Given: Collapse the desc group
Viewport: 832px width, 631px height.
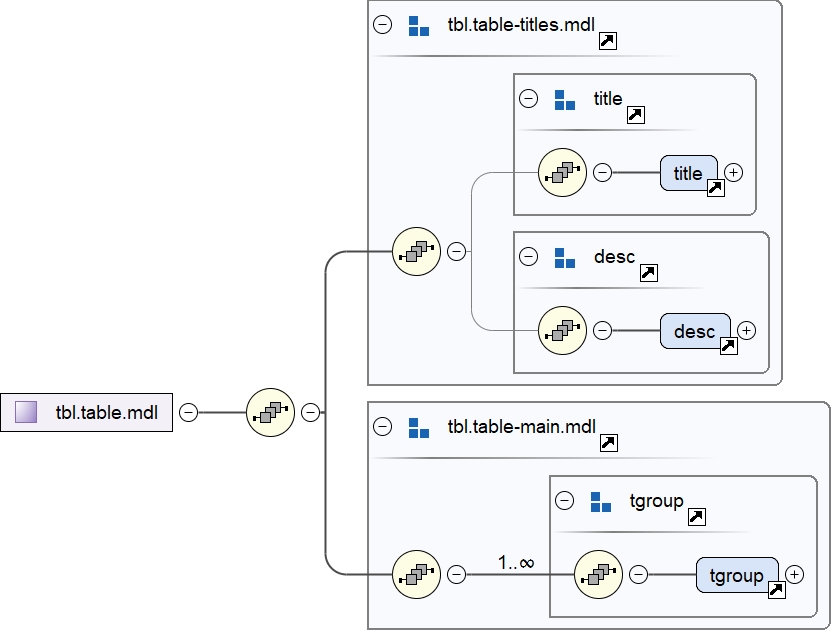Looking at the screenshot, I should (x=527, y=256).
